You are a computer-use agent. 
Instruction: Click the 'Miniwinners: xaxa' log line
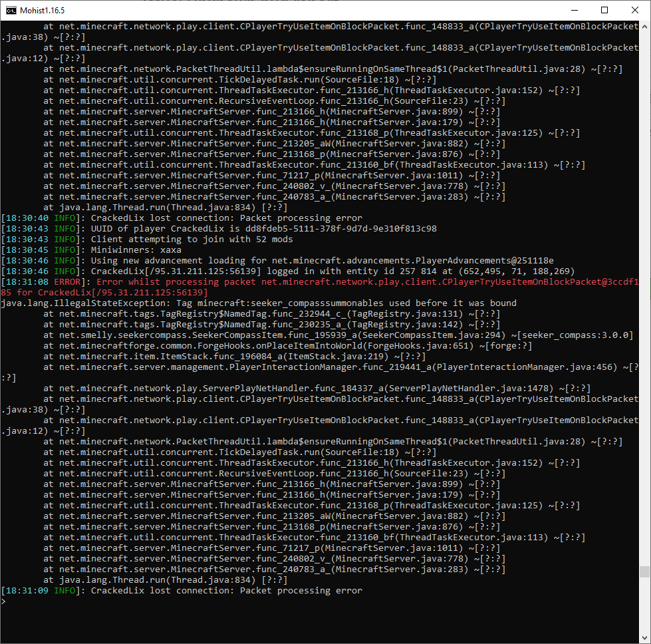point(91,250)
